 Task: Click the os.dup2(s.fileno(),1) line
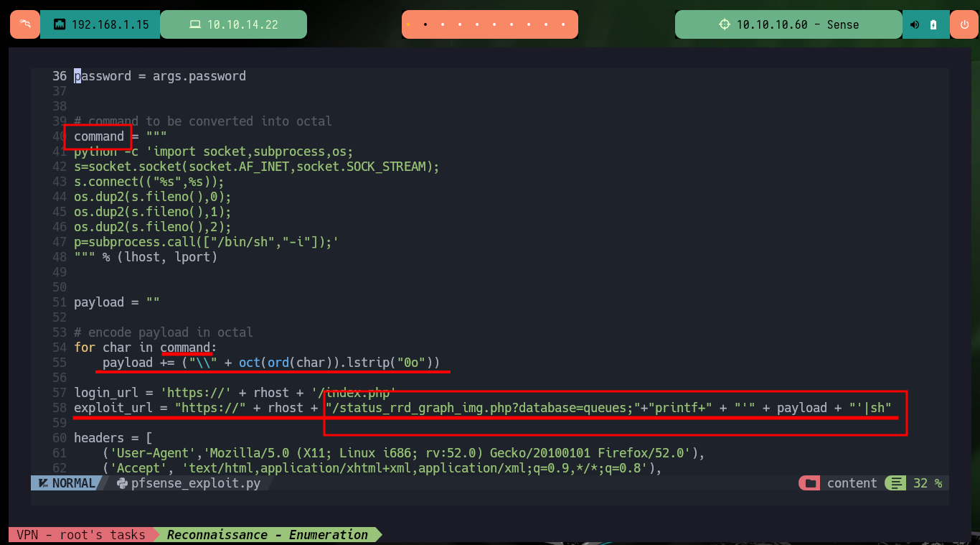point(153,212)
